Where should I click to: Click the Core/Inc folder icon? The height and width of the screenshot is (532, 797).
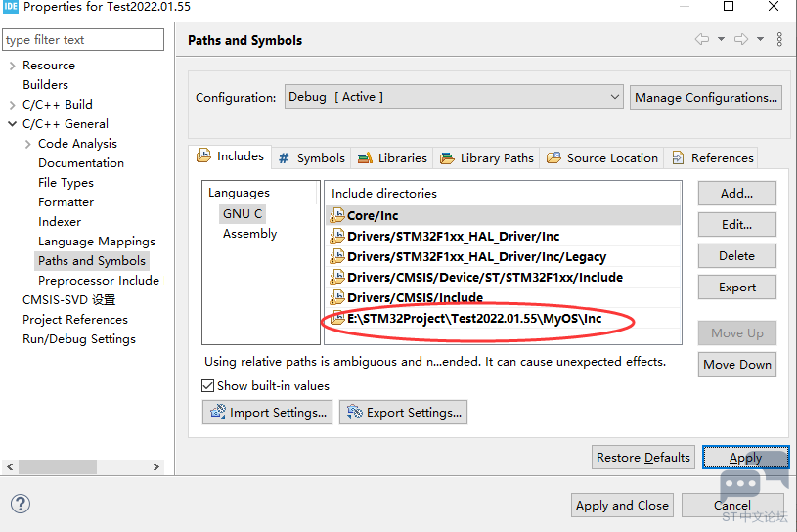tap(337, 215)
